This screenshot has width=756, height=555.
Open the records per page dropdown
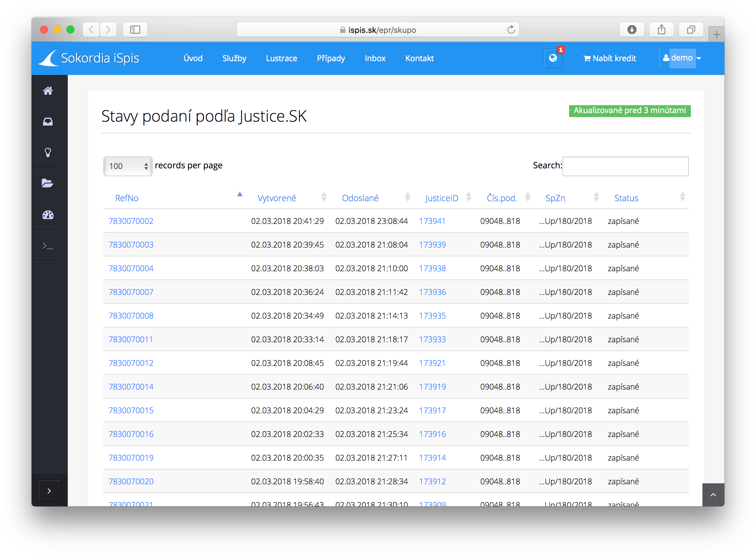coord(127,166)
